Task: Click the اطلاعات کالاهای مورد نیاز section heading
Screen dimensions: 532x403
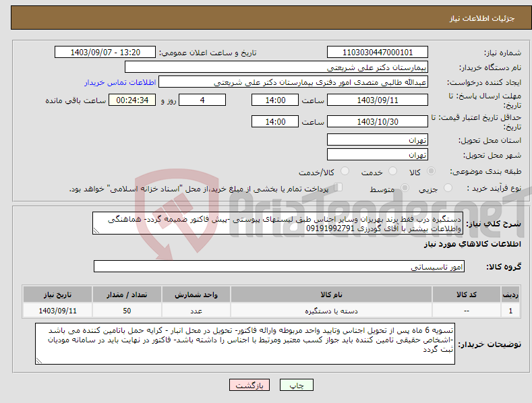Action: coord(472,244)
